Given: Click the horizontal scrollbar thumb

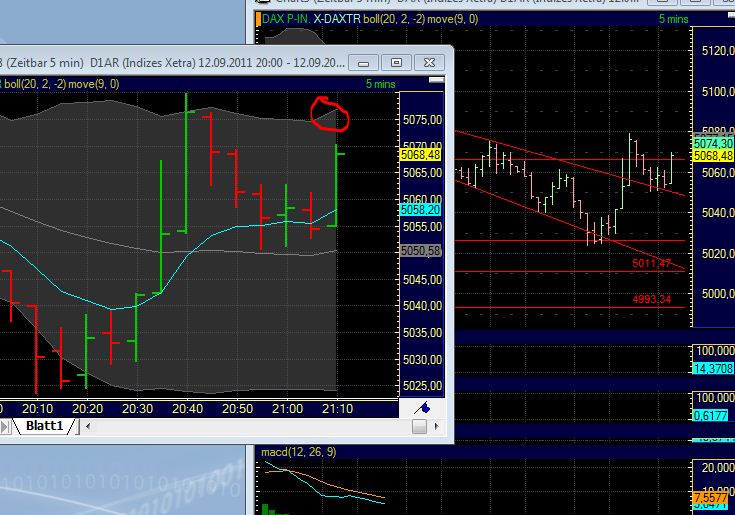Looking at the screenshot, I should (420, 426).
